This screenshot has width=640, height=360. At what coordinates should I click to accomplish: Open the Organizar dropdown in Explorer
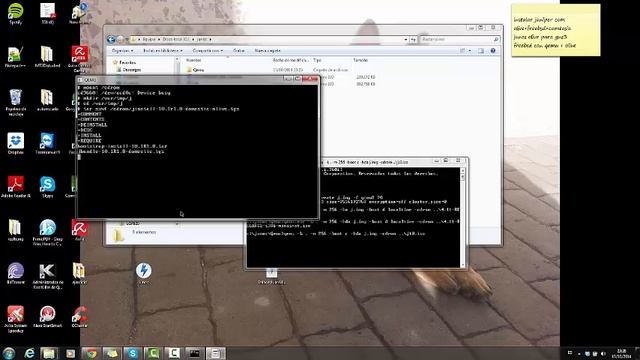point(122,51)
